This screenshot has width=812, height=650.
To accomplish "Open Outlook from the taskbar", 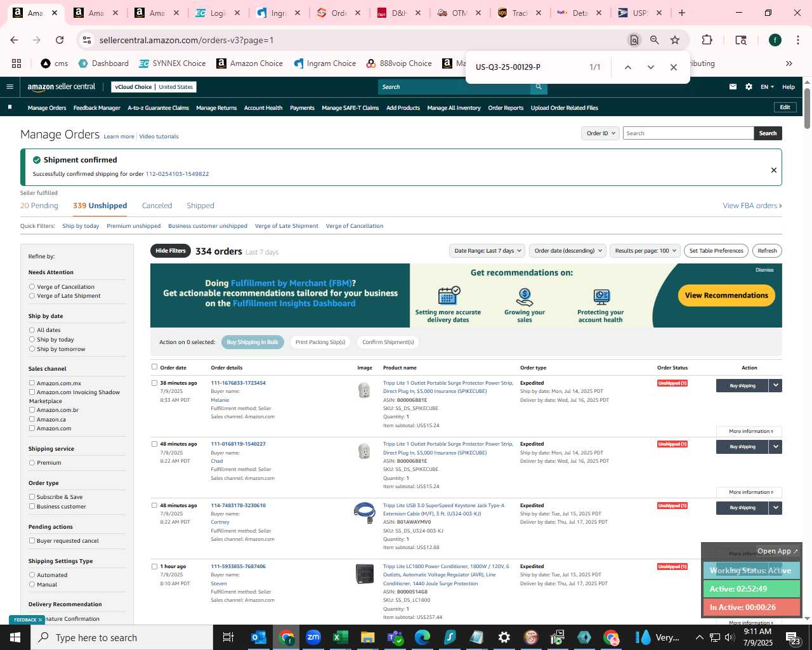I will click(x=259, y=637).
